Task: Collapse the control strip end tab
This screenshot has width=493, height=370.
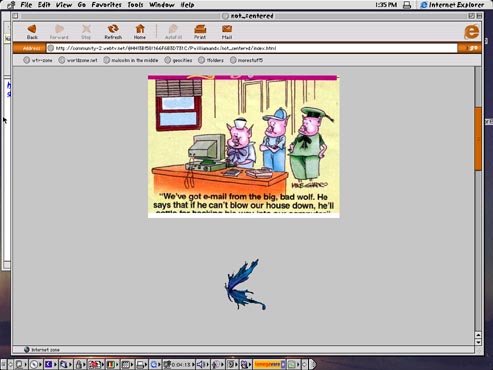Action: coord(313,364)
